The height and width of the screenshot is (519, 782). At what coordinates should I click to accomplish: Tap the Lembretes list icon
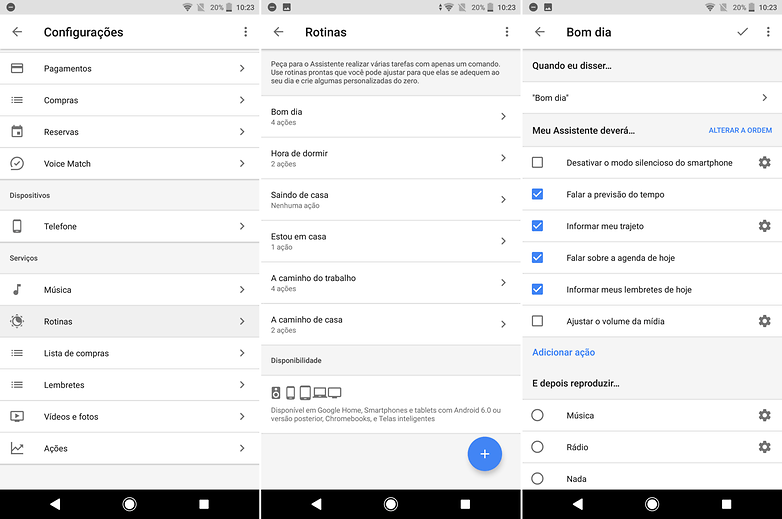[x=17, y=385]
